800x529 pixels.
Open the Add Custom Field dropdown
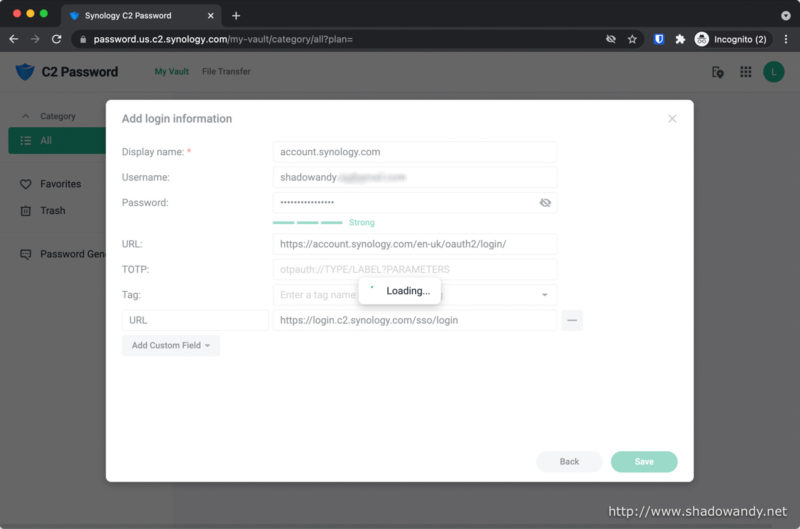click(x=170, y=345)
